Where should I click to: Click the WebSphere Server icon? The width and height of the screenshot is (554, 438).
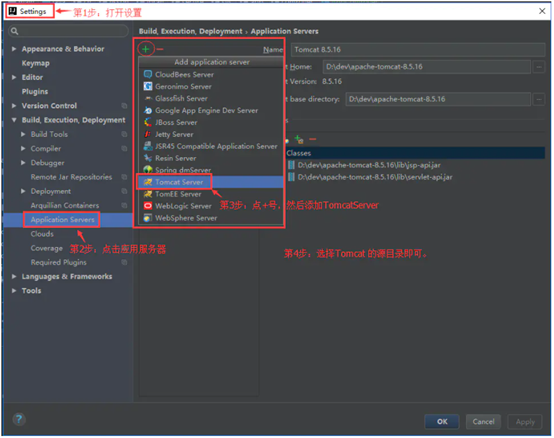148,218
